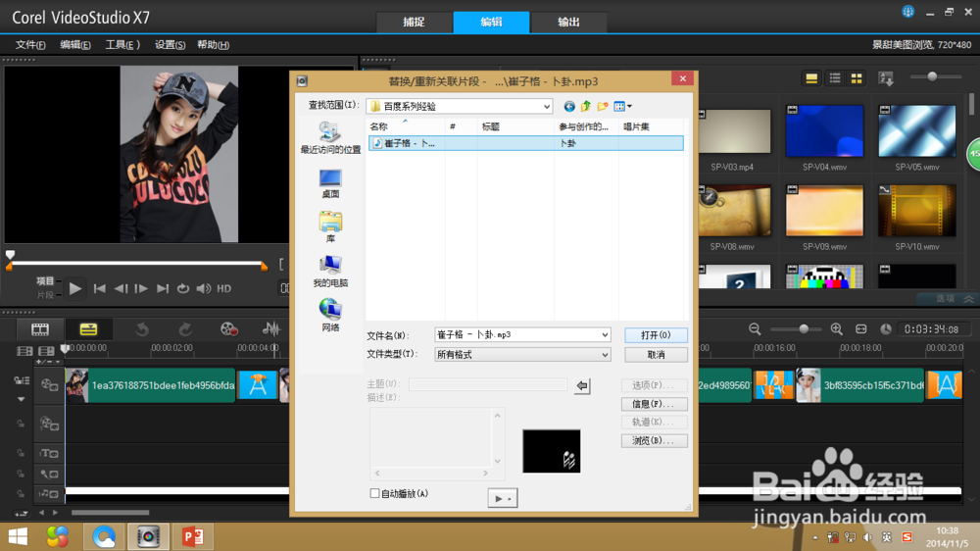The height and width of the screenshot is (551, 980).
Task: Zoom in the timeline
Action: pyautogui.click(x=836, y=329)
